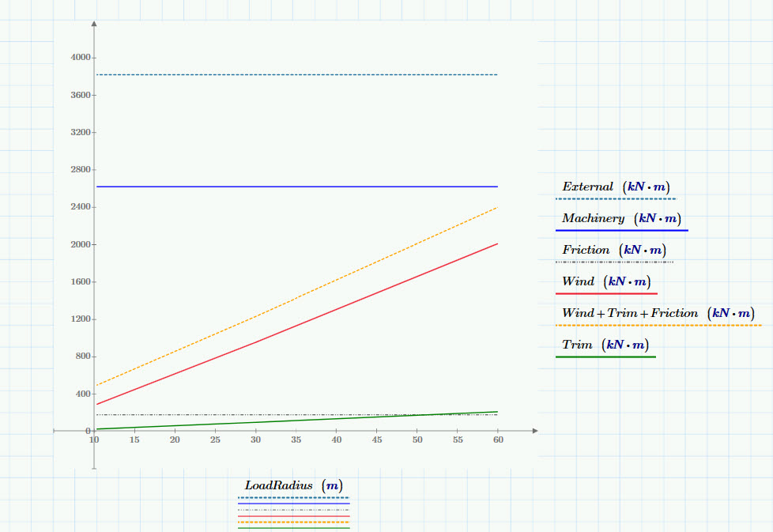
Task: Click the dashed teal line under External
Action: (616, 198)
